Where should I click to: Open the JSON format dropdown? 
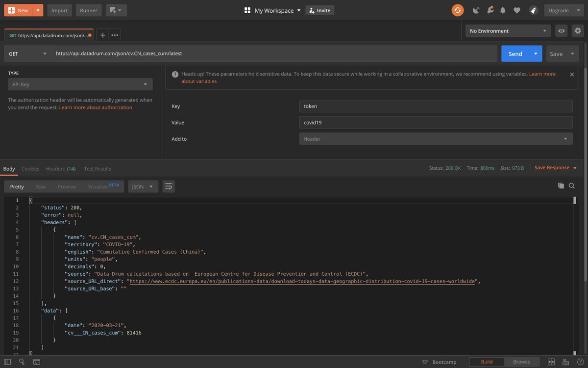[x=143, y=186]
